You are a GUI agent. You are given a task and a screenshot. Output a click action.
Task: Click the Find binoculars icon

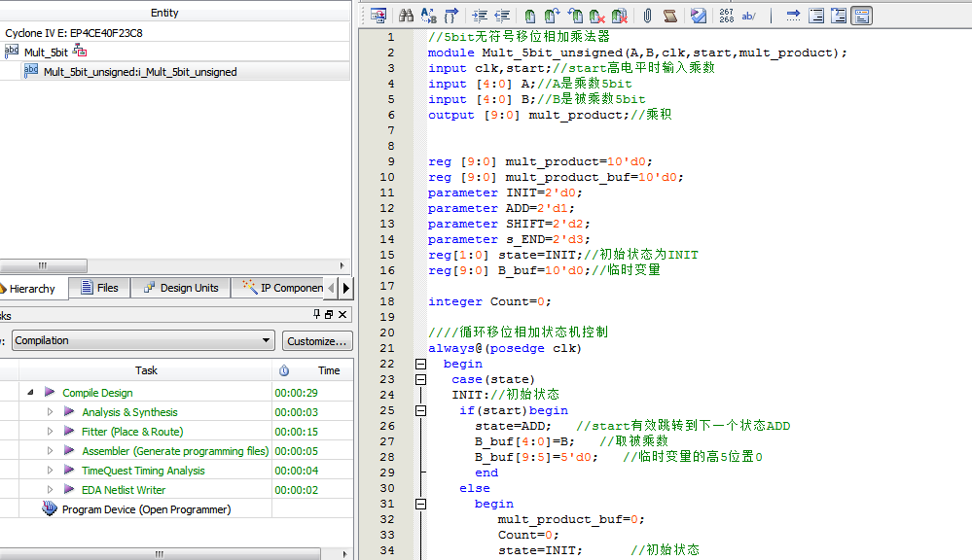(407, 16)
